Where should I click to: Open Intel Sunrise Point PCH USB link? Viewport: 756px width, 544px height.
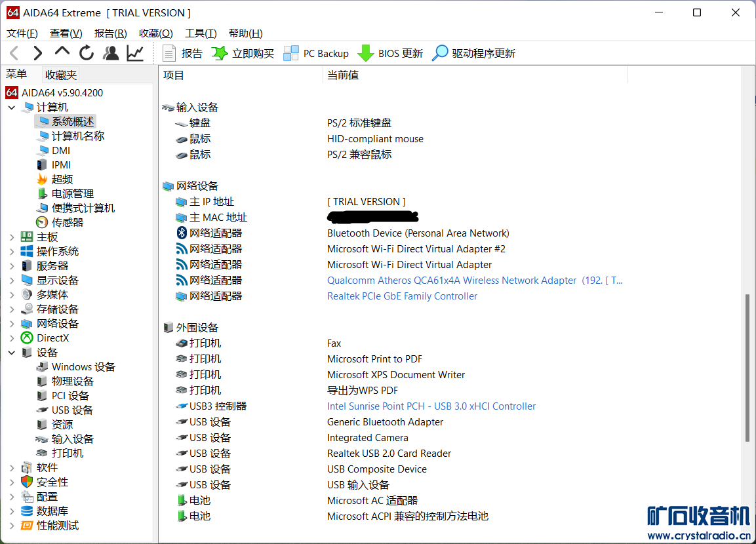[431, 406]
